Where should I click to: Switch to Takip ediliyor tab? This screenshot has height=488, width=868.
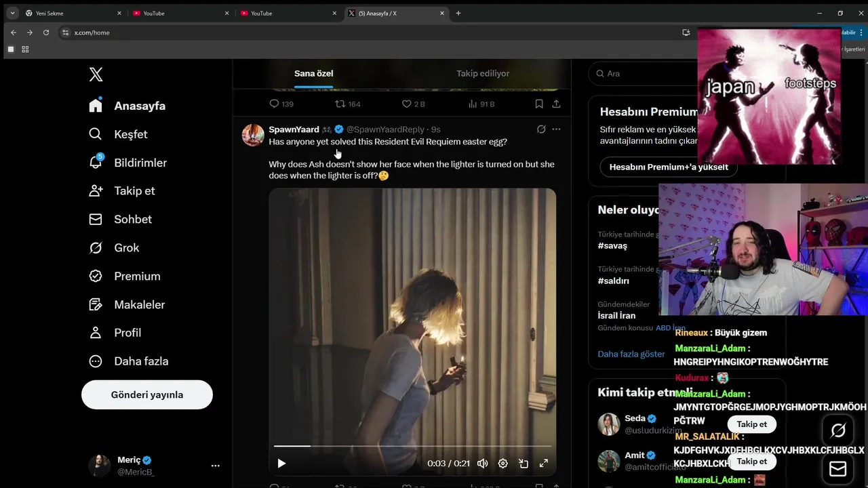click(x=483, y=73)
